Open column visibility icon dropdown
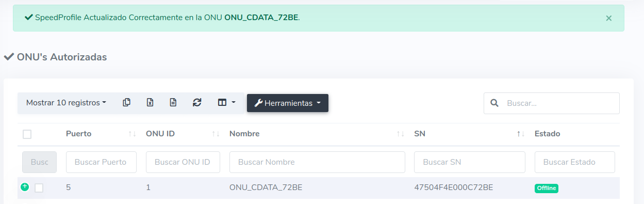Image resolution: width=644 pixels, height=204 pixels. (227, 103)
